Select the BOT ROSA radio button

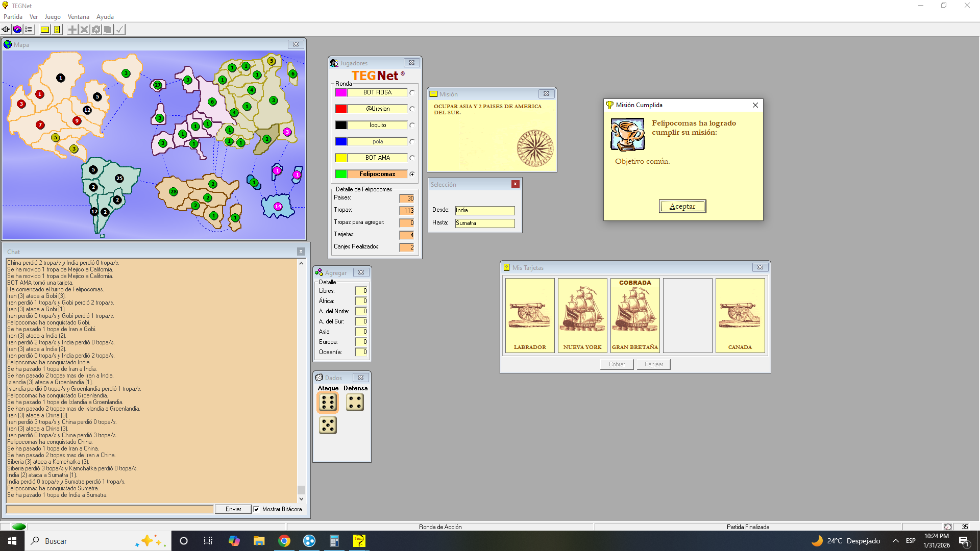tap(412, 93)
